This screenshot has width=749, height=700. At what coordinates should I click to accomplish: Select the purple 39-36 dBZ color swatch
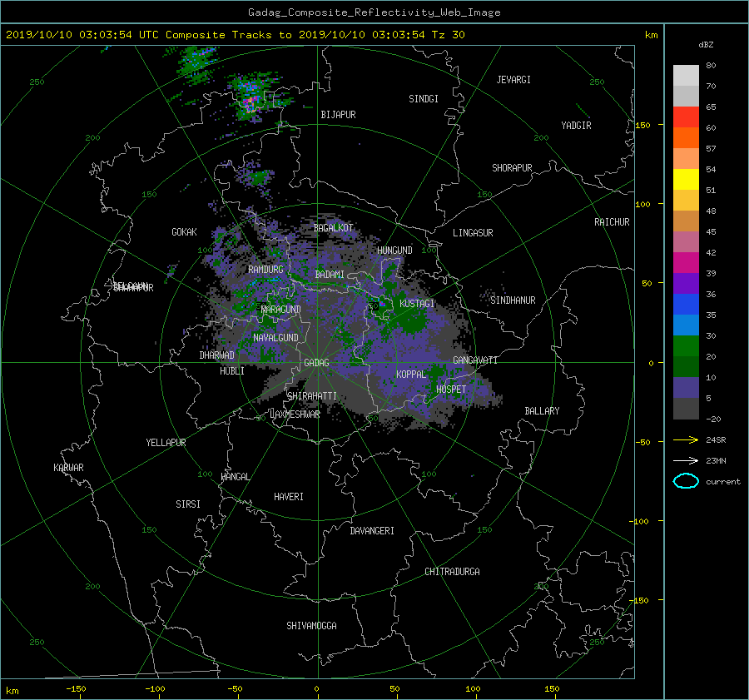click(x=686, y=284)
